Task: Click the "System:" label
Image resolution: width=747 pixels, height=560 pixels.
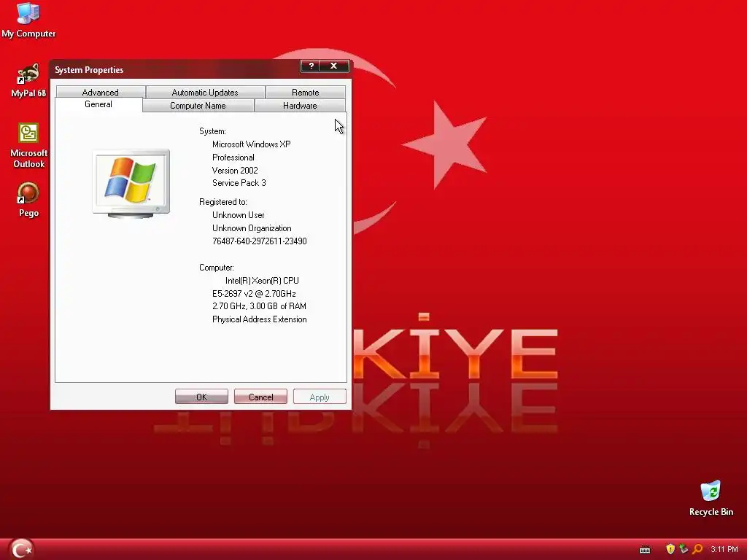Action: click(212, 131)
